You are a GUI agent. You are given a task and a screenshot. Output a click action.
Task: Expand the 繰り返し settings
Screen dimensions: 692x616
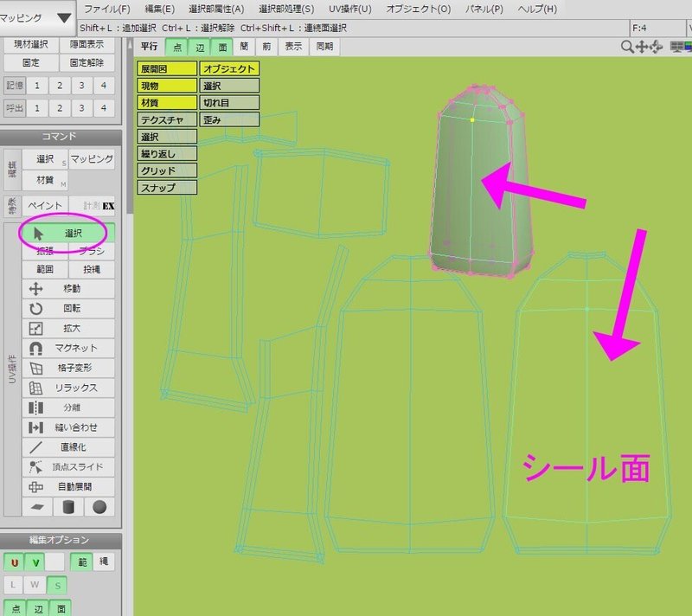[167, 153]
